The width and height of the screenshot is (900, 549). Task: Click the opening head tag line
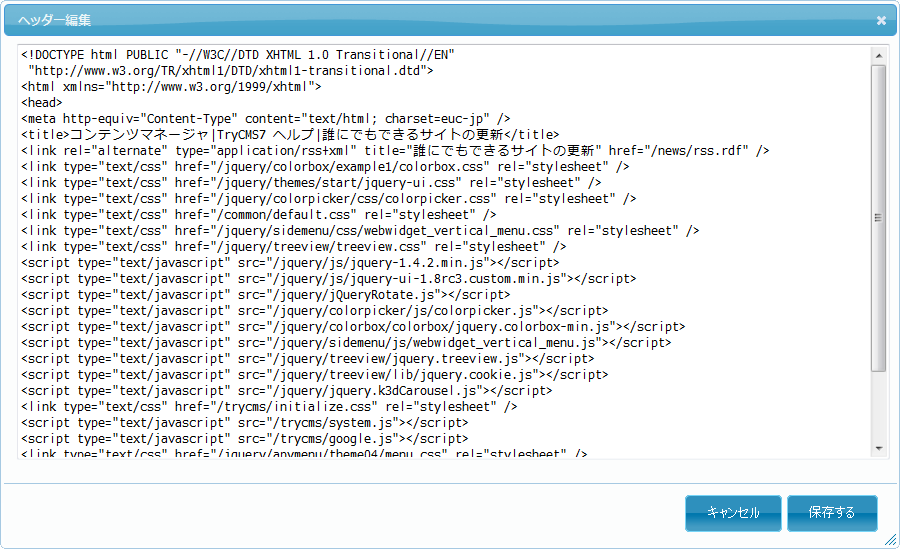click(x=42, y=103)
